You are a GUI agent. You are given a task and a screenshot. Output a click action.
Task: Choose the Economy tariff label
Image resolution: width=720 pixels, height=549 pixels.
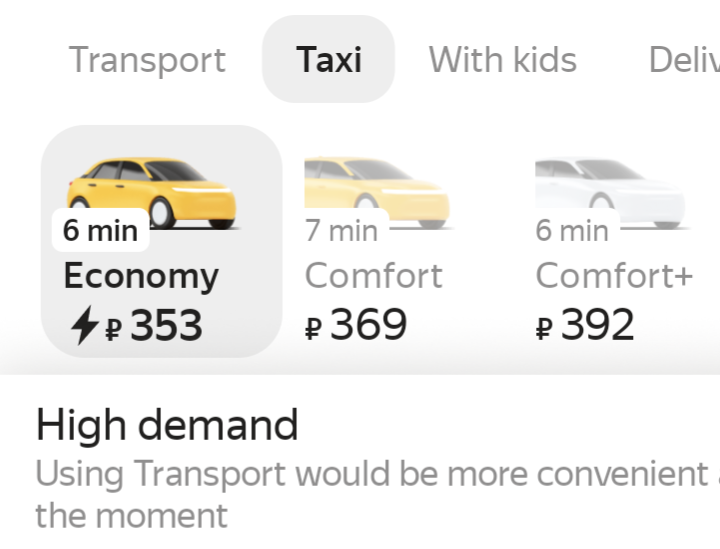point(140,276)
